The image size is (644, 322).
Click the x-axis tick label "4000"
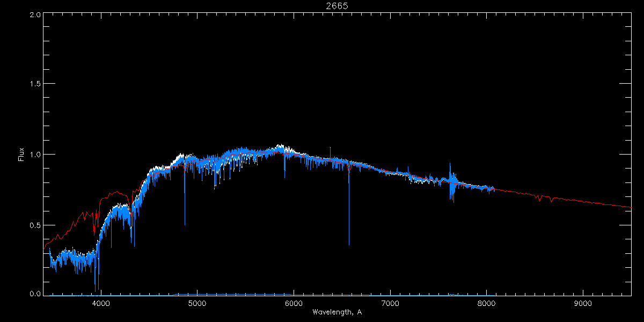[x=101, y=304]
